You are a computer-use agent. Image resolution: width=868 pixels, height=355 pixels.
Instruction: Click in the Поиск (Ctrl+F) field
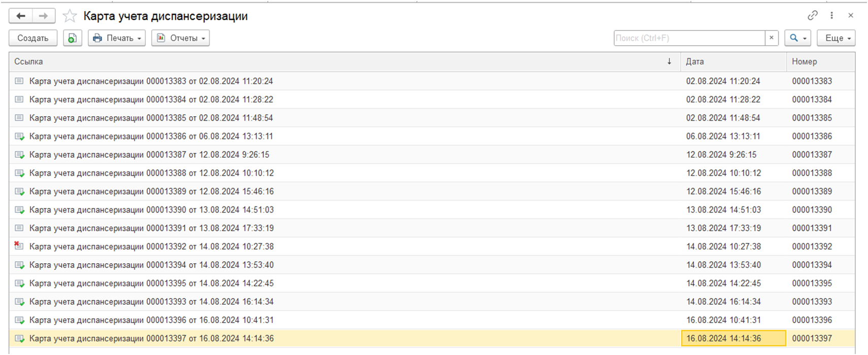[x=689, y=38]
